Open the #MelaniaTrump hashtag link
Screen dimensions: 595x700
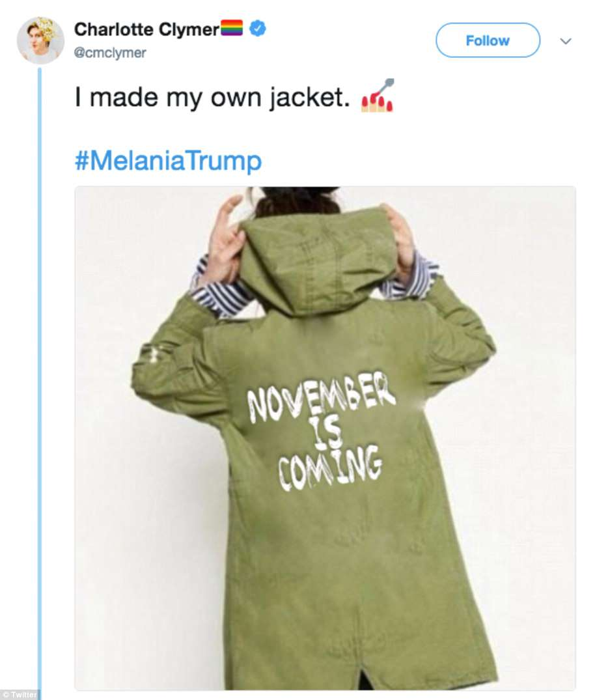coord(168,160)
